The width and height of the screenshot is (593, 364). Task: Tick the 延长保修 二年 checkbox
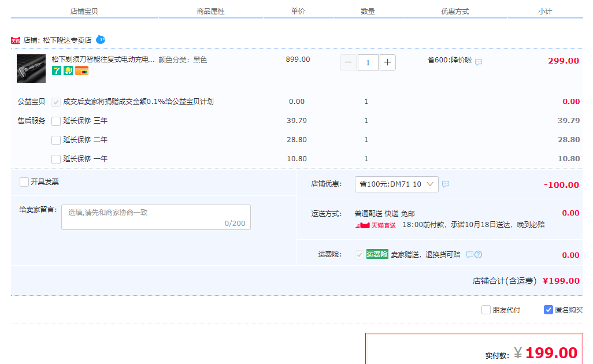[x=56, y=140]
